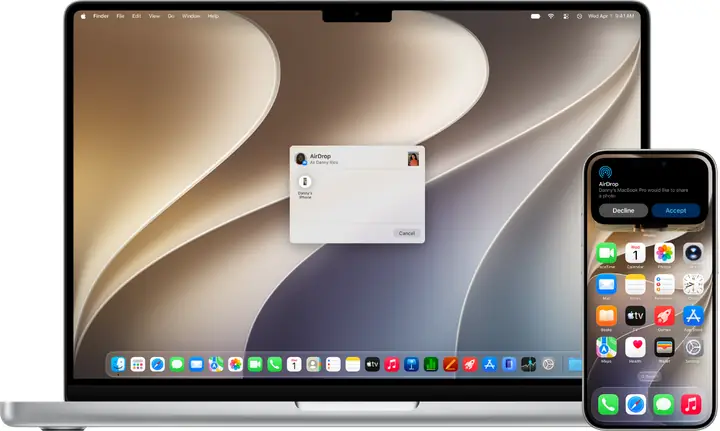
Task: Open App Store on the iPhone home screen
Action: 693,316
